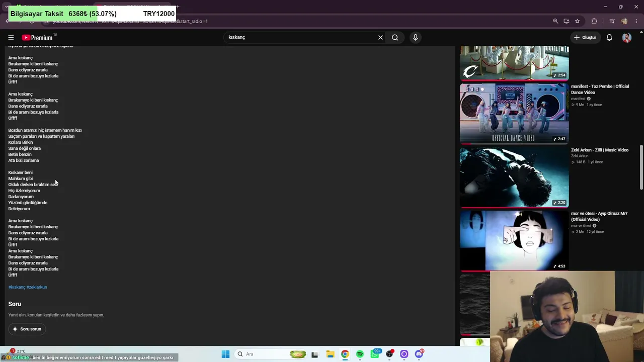Screen dimensions: 644x362
Task: Open the manifest Toz Pembe video thumbnail
Action: (514, 113)
